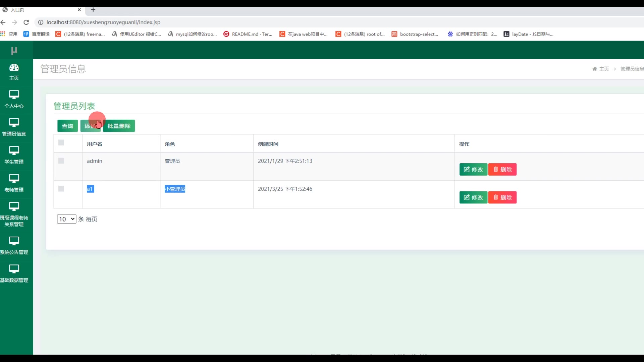Click the home icon in breadcrumb
This screenshot has height=362, width=644.
click(x=594, y=69)
